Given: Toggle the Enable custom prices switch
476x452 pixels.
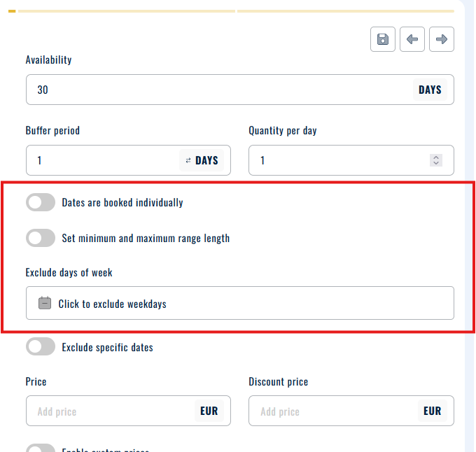Looking at the screenshot, I should (41, 448).
